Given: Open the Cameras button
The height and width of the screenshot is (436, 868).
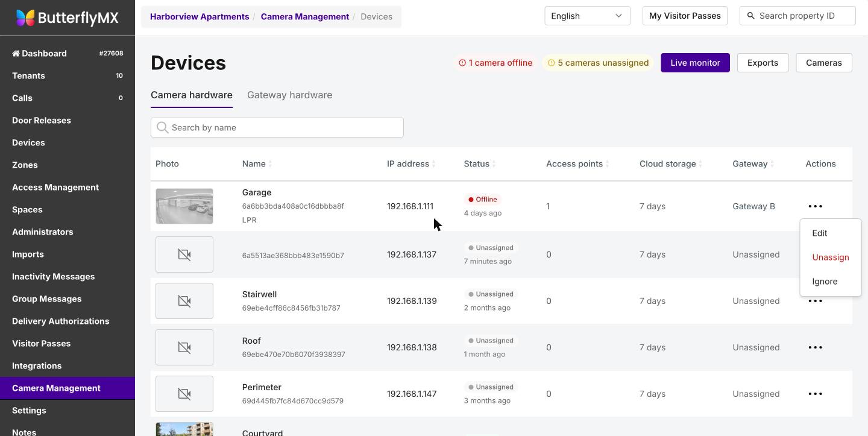Looking at the screenshot, I should 824,63.
